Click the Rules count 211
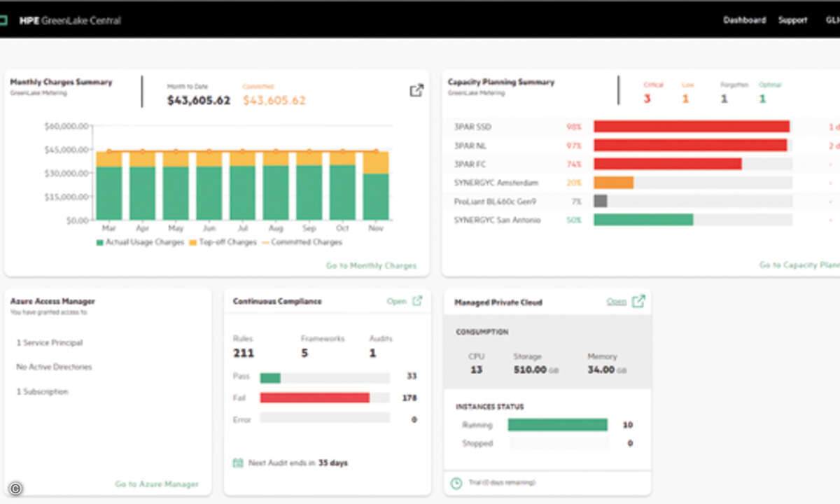Screen dimensions: 840x504 pos(244,353)
